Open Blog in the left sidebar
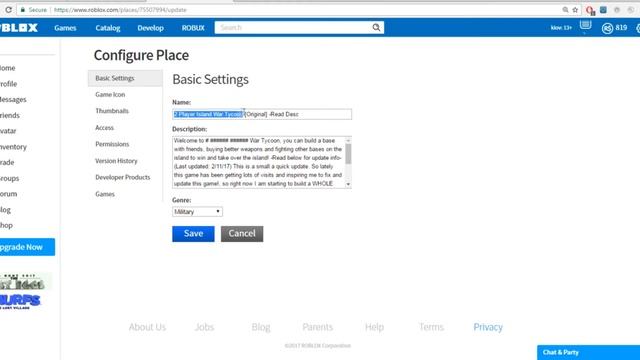This screenshot has width=640, height=360. (5, 210)
